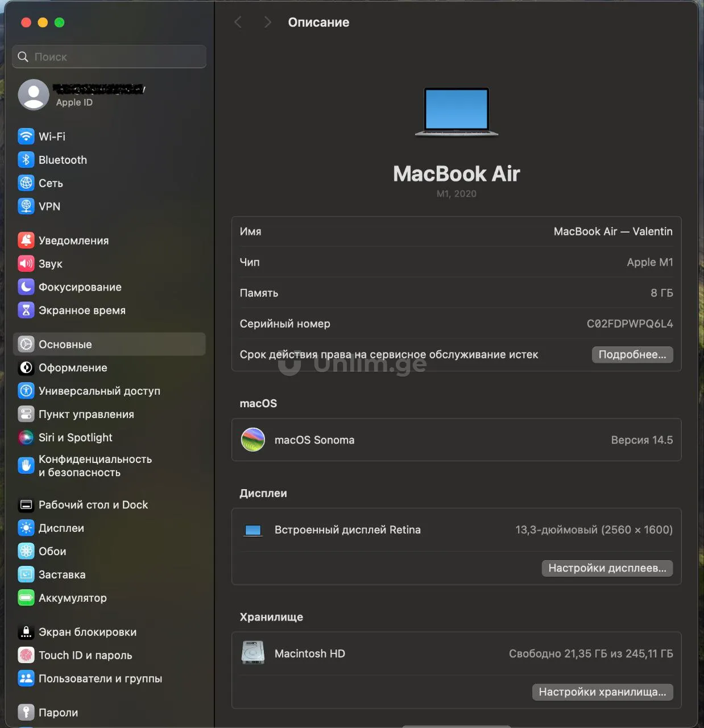Click the Подробнее... button

(x=632, y=354)
